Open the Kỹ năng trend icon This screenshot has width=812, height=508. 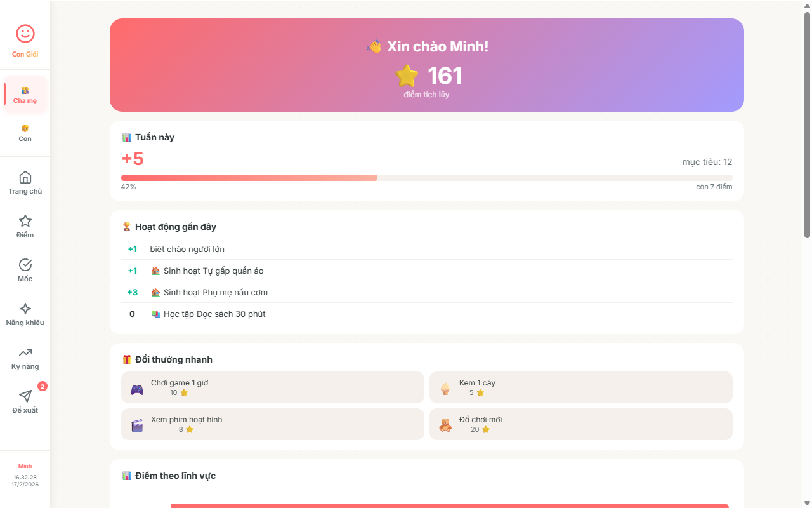pos(25,353)
